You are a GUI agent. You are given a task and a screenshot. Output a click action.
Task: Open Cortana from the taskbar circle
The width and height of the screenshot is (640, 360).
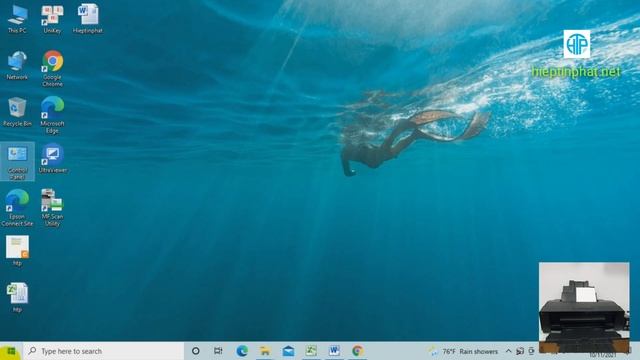(x=196, y=351)
